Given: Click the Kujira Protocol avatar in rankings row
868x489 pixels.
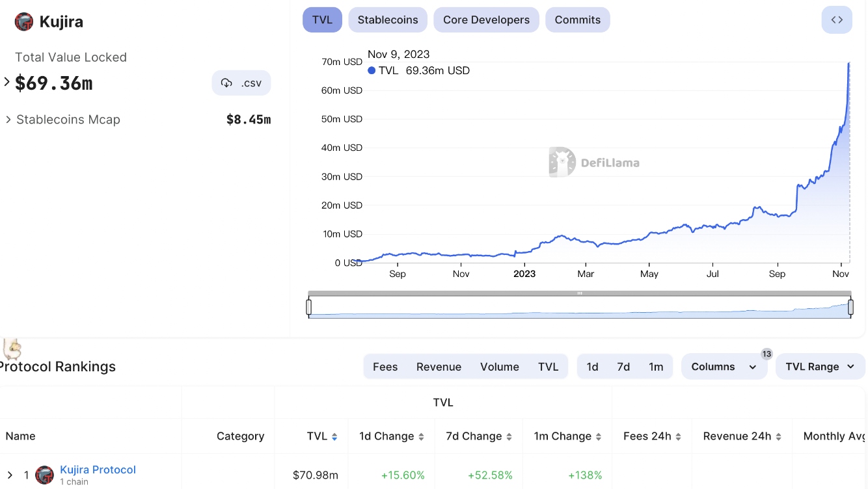Looking at the screenshot, I should pos(44,475).
